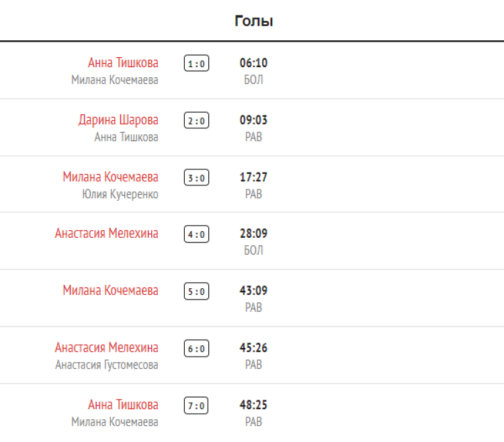The height and width of the screenshot is (442, 504).
Task: Click the 3:0 score badge
Action: click(196, 178)
